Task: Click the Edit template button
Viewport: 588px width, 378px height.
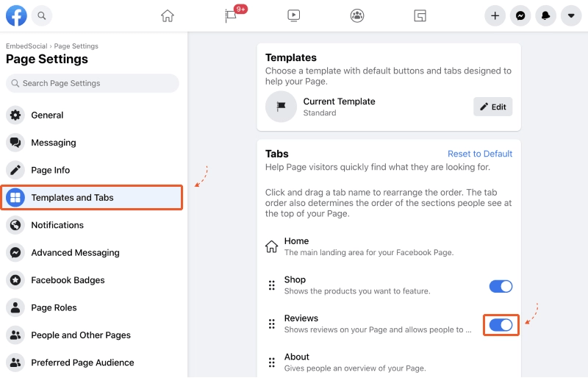Action: (x=492, y=107)
